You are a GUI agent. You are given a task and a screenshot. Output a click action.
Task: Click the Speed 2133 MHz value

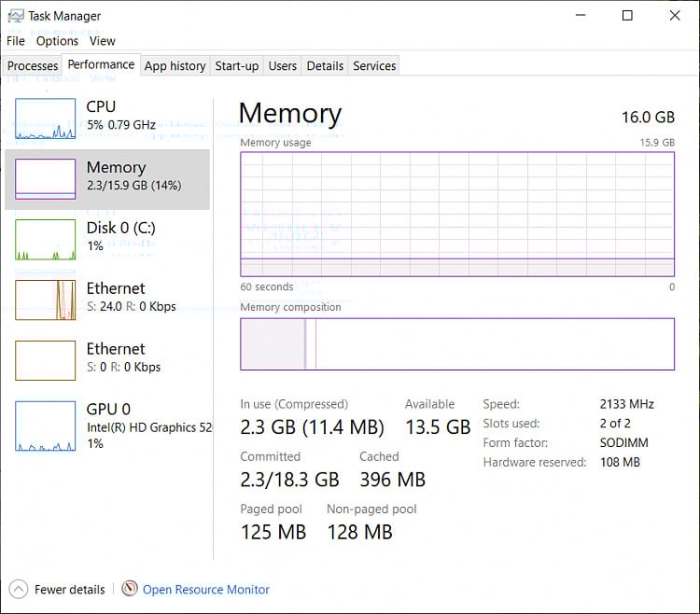627,404
